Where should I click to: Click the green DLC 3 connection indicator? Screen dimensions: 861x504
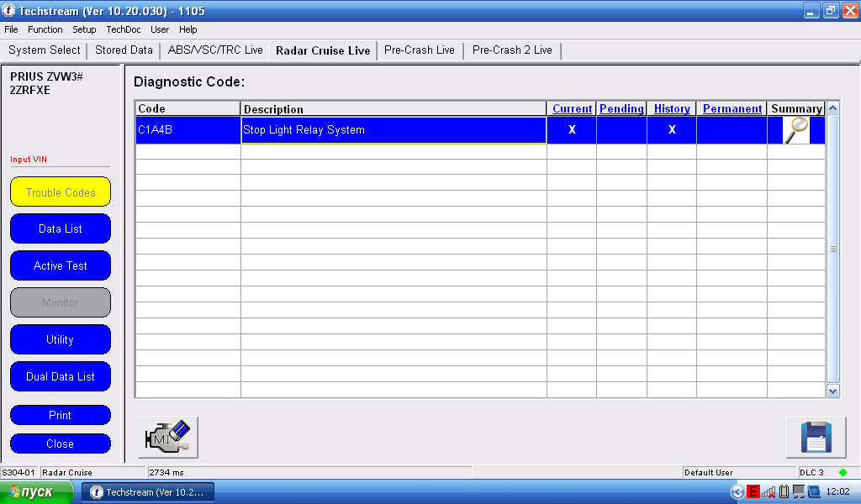[x=843, y=472]
